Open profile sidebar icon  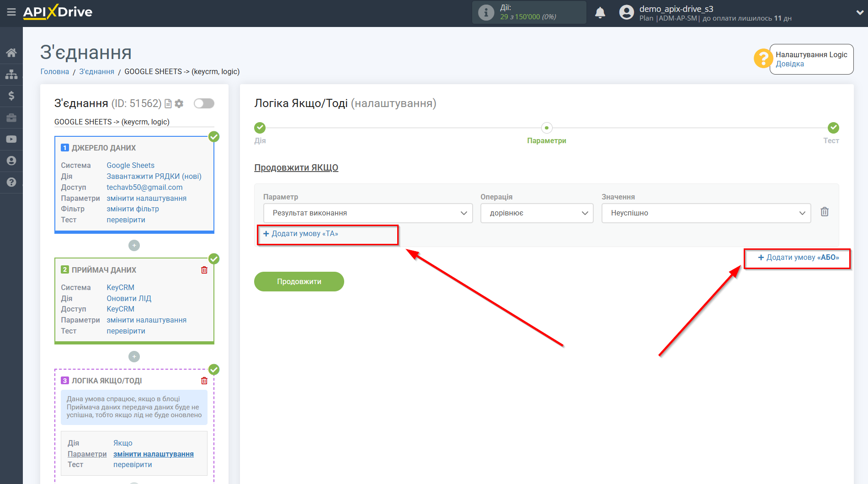[x=11, y=161]
